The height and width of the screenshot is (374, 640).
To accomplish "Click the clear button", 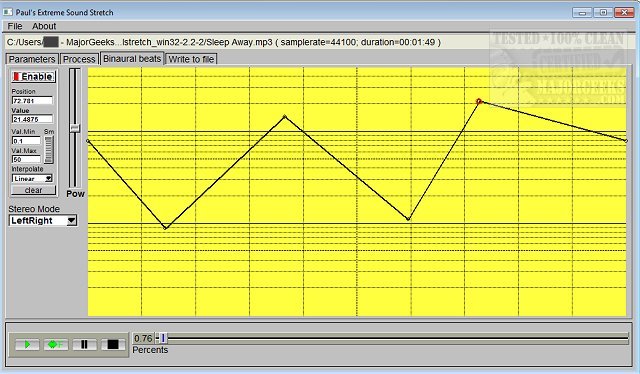I will [x=33, y=190].
